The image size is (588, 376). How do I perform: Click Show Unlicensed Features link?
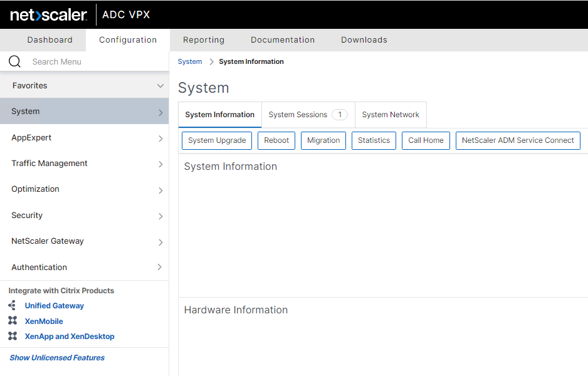[x=57, y=358]
